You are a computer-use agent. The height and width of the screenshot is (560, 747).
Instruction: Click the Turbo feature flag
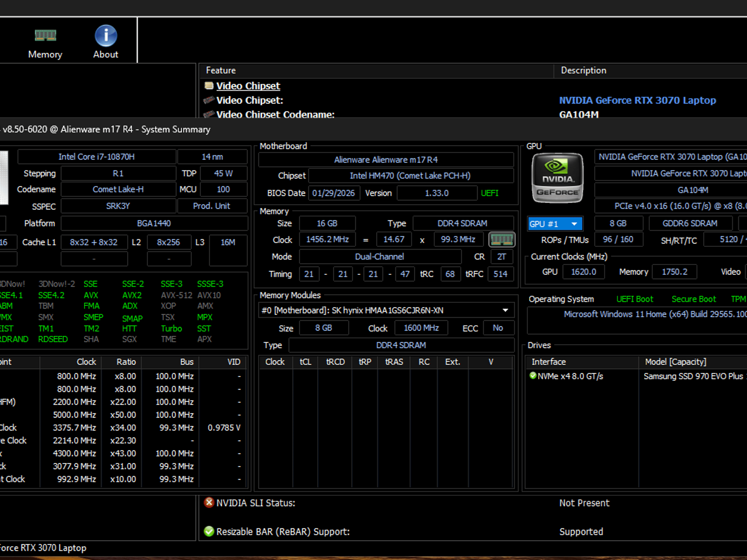tap(171, 328)
